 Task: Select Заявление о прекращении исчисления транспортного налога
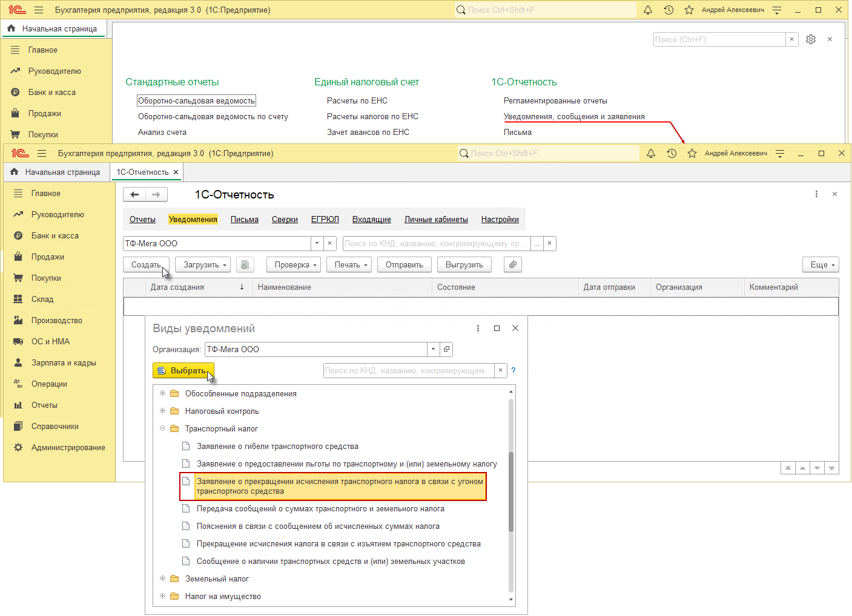[x=333, y=487]
